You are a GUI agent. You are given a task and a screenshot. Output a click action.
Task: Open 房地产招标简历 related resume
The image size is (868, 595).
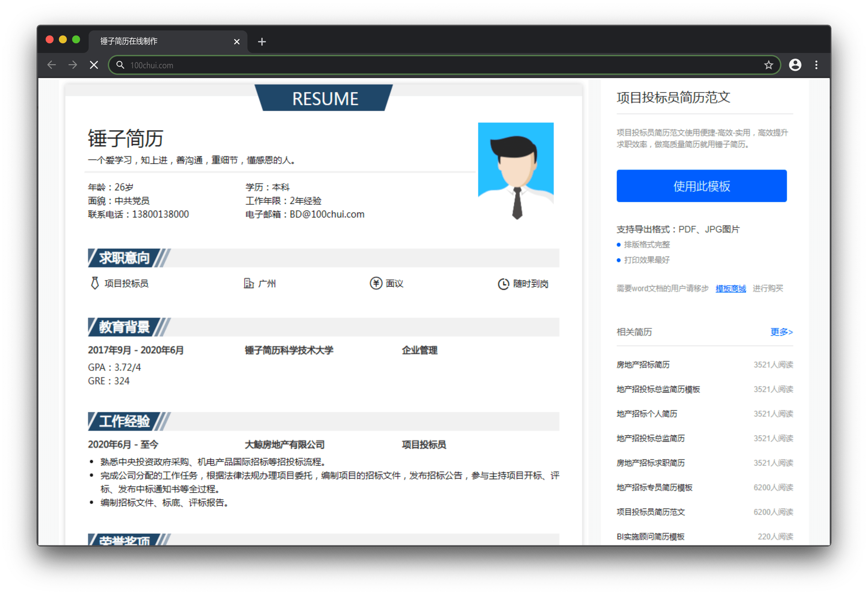coord(643,365)
